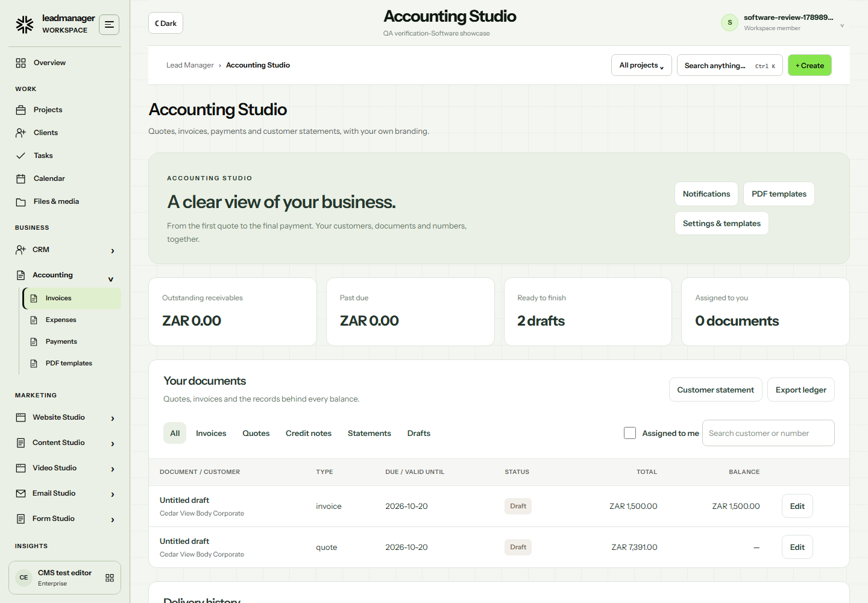The image size is (868, 603).
Task: Click the sidebar PDF templates document icon
Action: [34, 364]
